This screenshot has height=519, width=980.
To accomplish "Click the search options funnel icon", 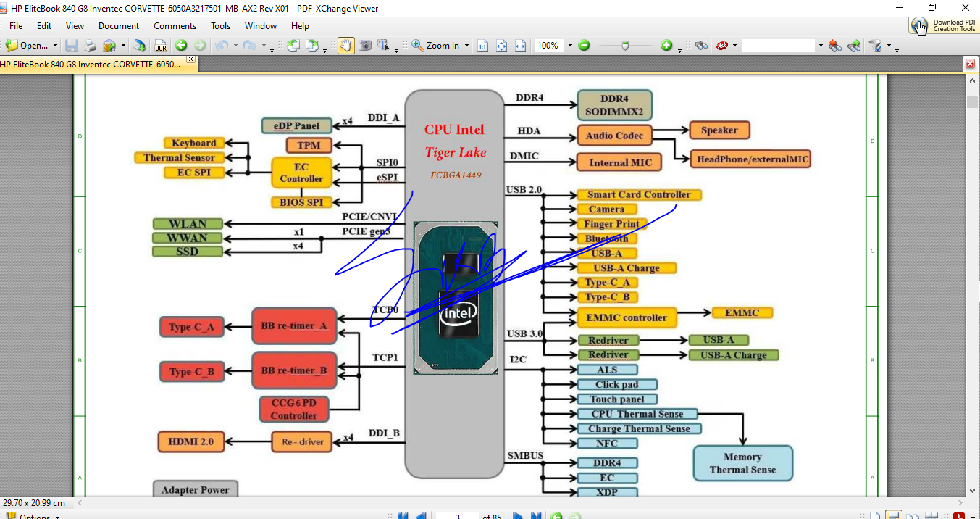I will pos(876,45).
